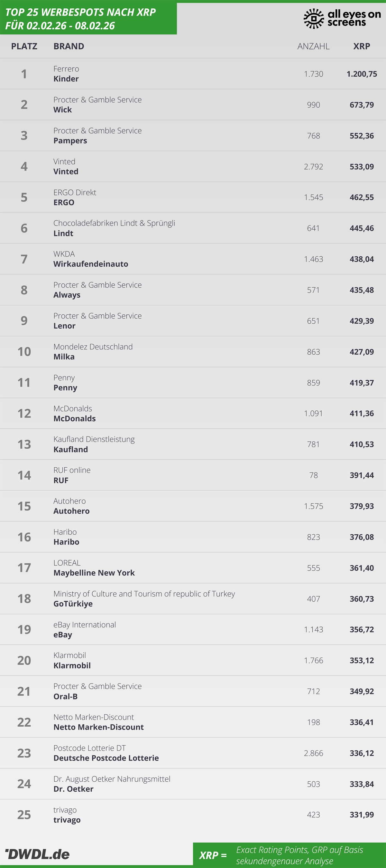Click the BRAND column header
This screenshot has height=868, width=386.
coord(69,46)
